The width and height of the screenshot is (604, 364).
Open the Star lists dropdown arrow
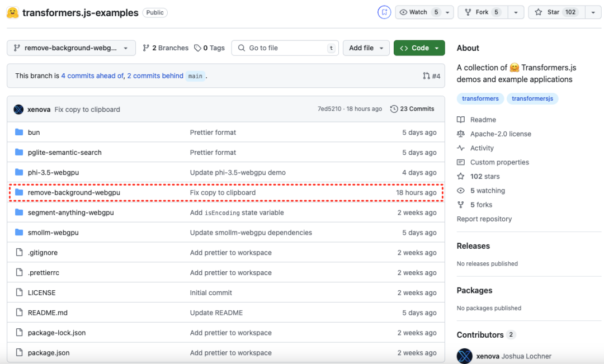593,12
